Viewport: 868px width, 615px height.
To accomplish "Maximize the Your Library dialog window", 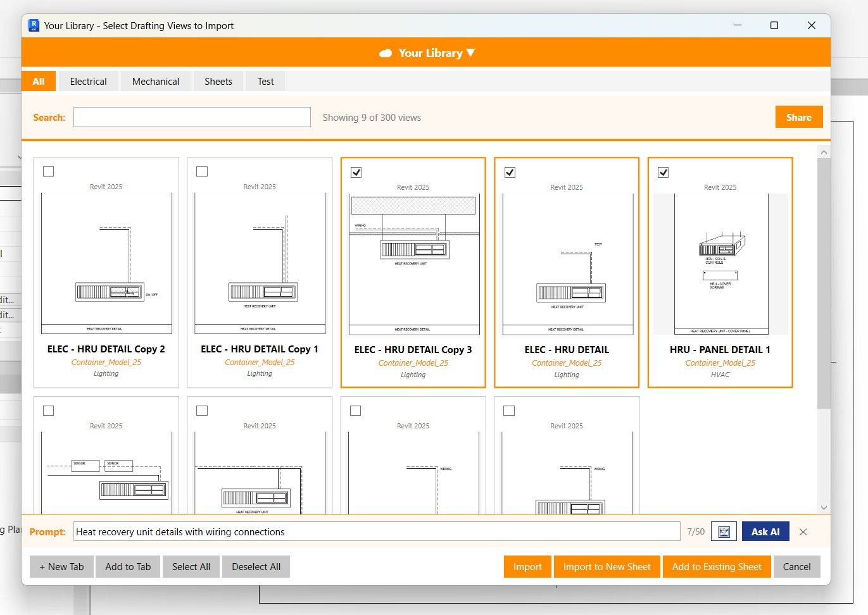I will [774, 25].
